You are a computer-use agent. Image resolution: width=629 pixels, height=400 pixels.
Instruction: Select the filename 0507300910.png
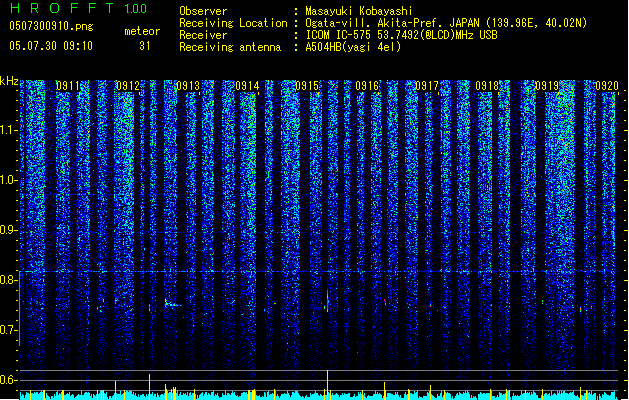[51, 26]
